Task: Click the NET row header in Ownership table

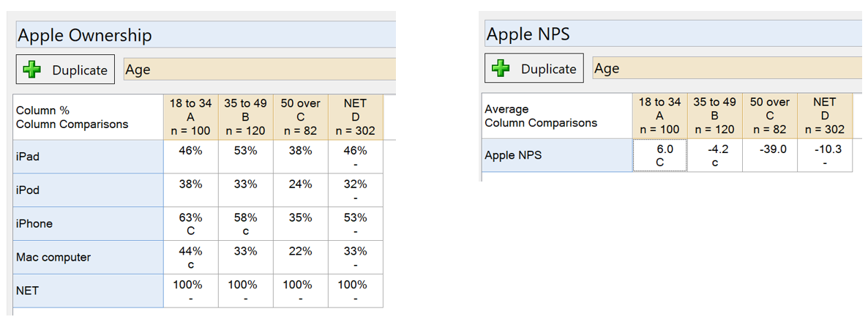Action: 89,291
